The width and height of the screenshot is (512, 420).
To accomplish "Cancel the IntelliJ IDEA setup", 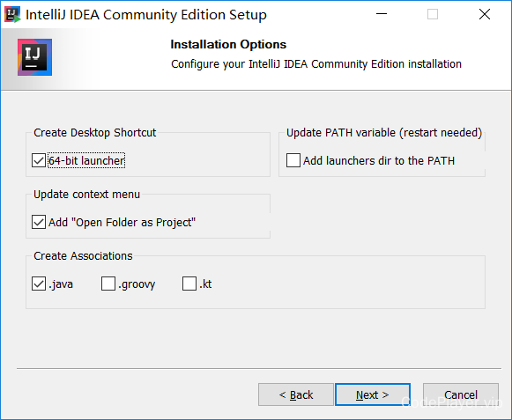I will tap(461, 394).
